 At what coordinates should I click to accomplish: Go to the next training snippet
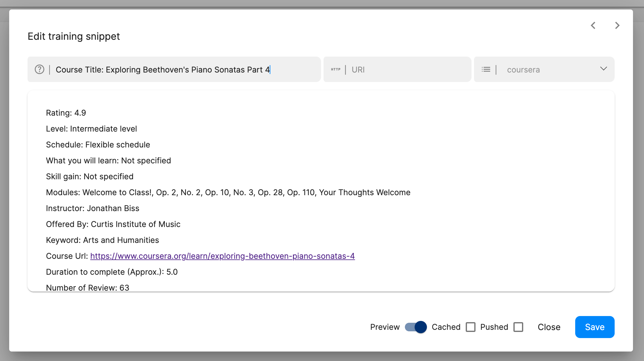617,25
